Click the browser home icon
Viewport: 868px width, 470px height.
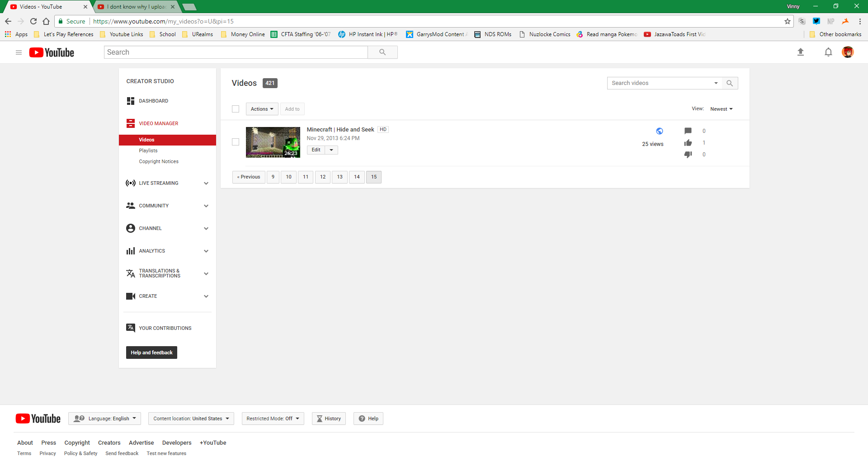point(46,21)
